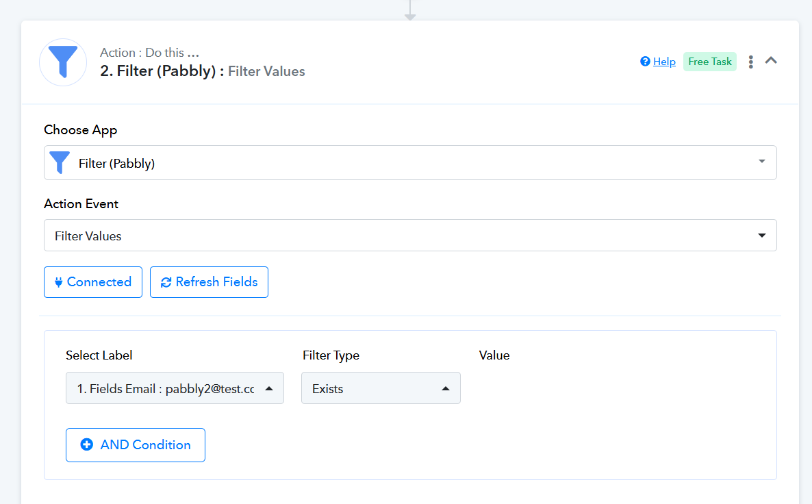Click the 'Filter Values' text in Action Event
The width and height of the screenshot is (812, 504).
point(88,236)
